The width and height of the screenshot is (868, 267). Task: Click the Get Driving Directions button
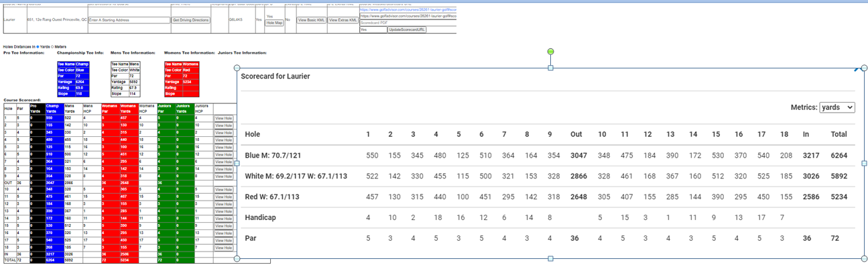191,20
